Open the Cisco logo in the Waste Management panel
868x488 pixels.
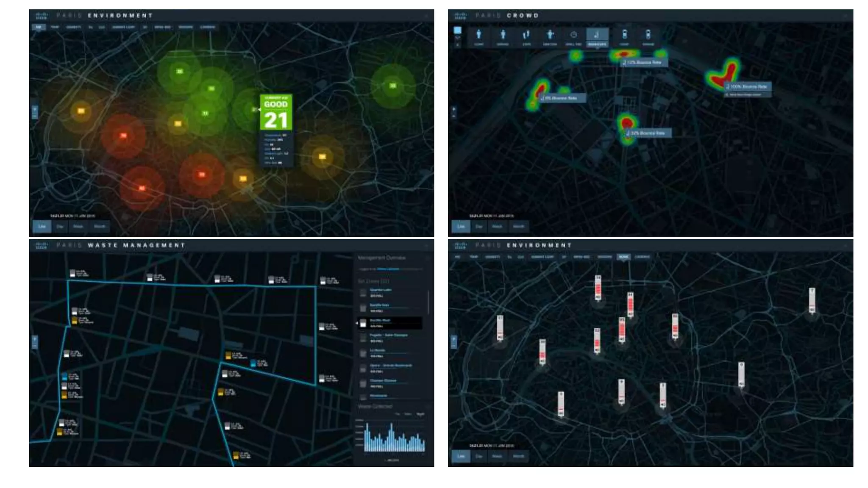pyautogui.click(x=41, y=246)
